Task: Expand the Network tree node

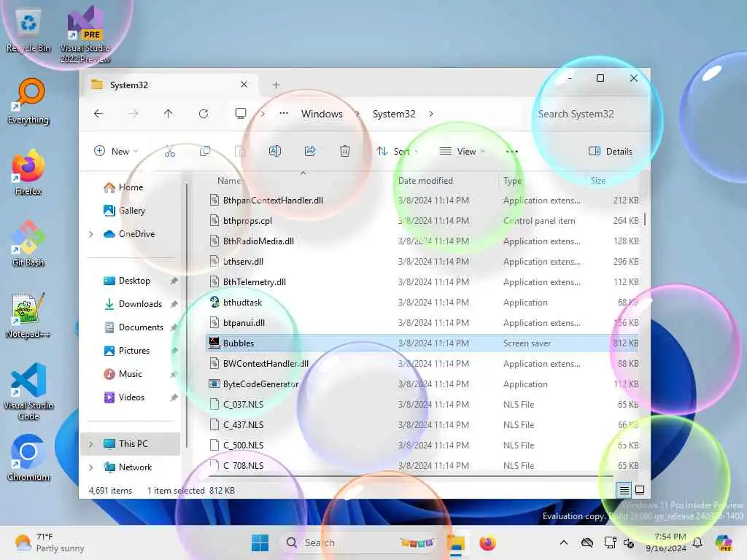Action: [x=91, y=467]
